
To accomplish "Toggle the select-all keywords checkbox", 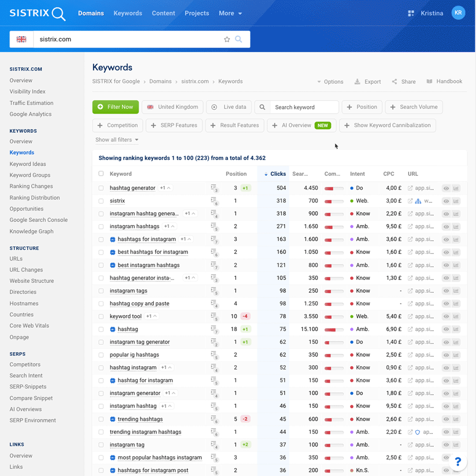I will [x=101, y=174].
